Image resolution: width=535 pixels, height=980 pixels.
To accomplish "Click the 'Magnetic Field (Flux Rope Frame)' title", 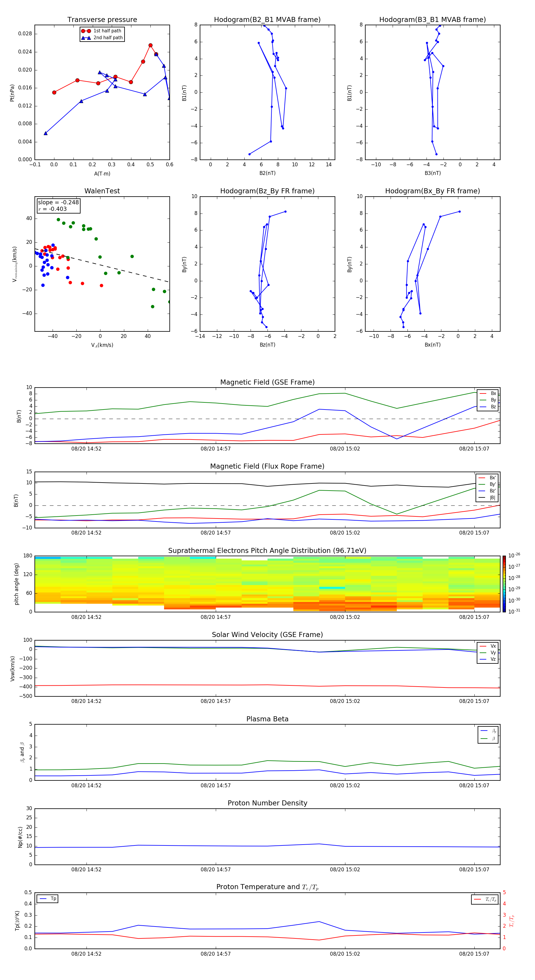I will [x=267, y=467].
